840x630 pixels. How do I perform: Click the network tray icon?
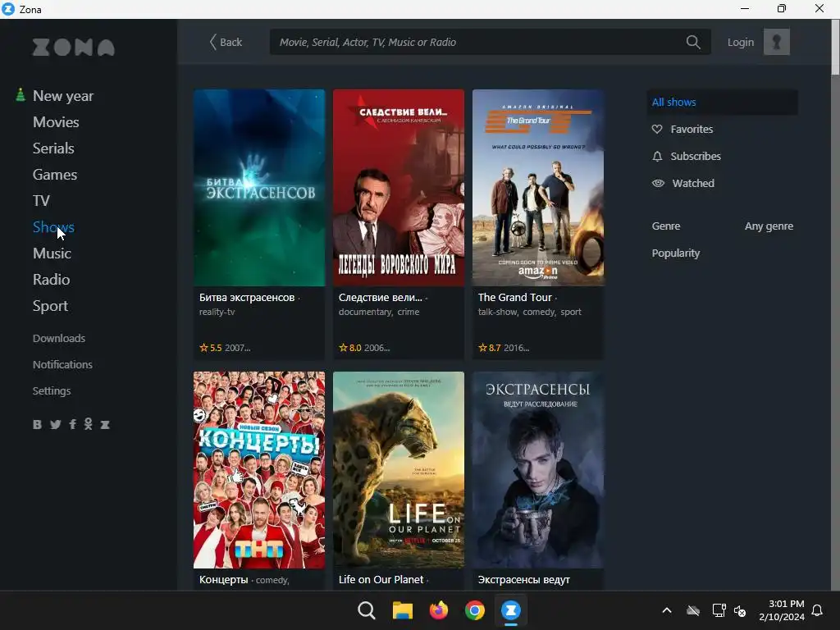[x=719, y=610]
